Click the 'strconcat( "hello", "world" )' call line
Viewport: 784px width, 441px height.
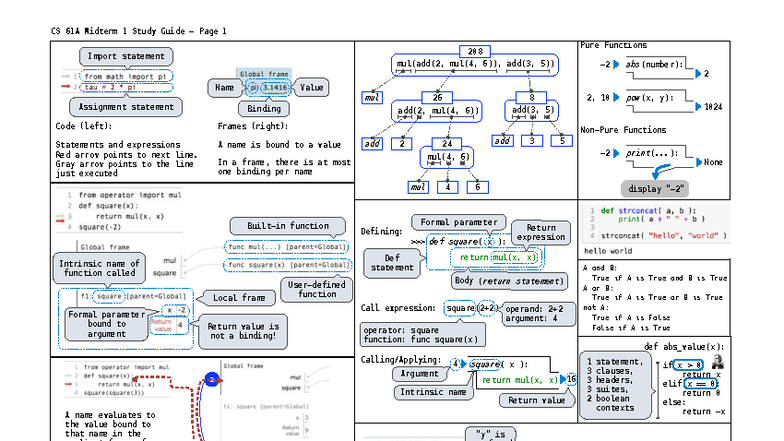(664, 236)
